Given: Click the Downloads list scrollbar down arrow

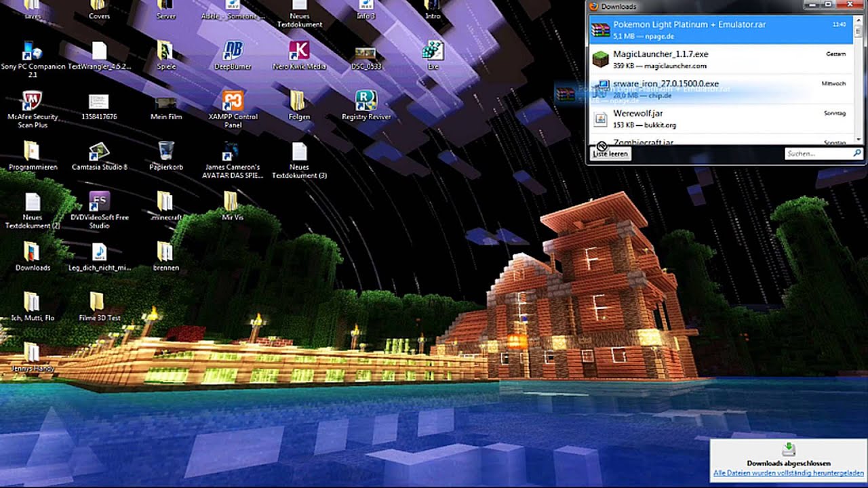Looking at the screenshot, I should [859, 140].
